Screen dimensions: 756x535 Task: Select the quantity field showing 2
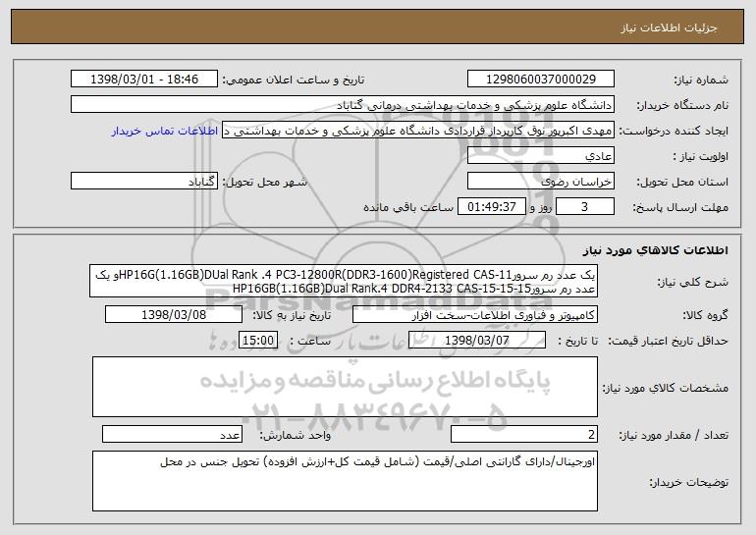pos(524,434)
